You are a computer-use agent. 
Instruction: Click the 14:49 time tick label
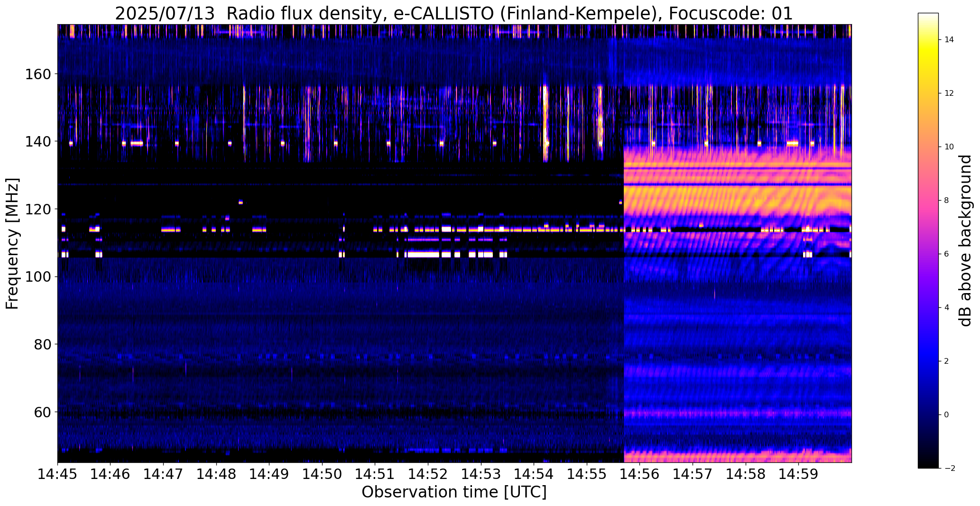pos(269,474)
